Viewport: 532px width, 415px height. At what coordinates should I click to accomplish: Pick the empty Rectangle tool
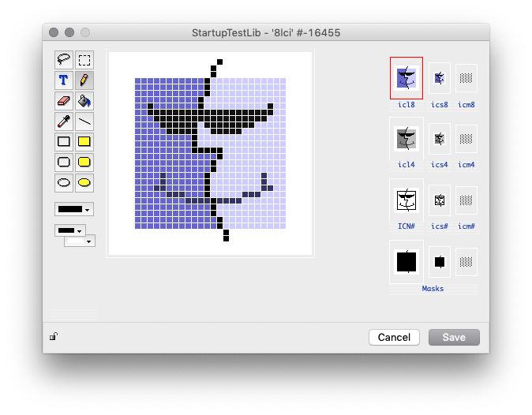coord(64,141)
